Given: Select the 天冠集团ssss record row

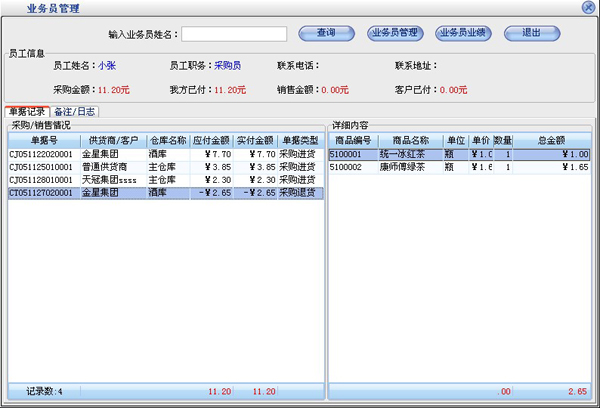Looking at the screenshot, I should coord(112,179).
